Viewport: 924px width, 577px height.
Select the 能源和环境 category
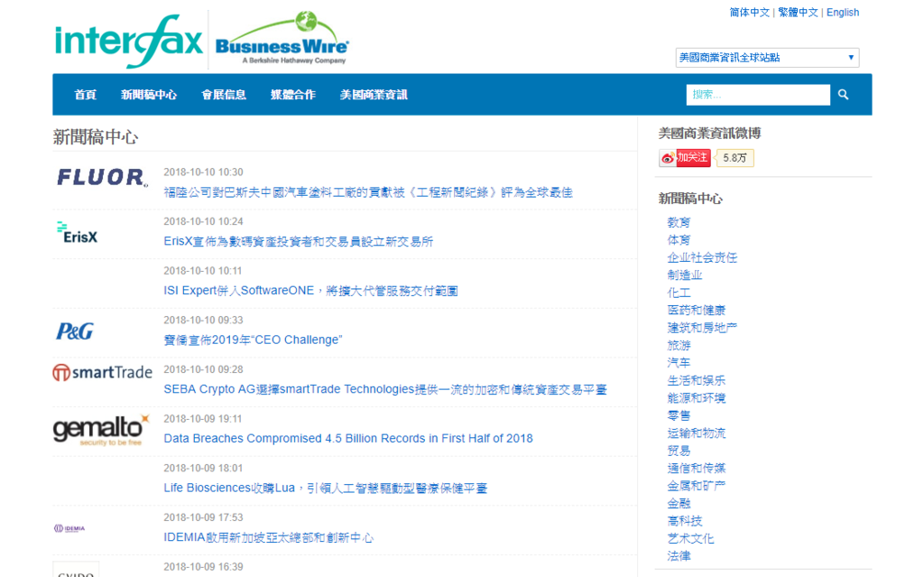696,398
